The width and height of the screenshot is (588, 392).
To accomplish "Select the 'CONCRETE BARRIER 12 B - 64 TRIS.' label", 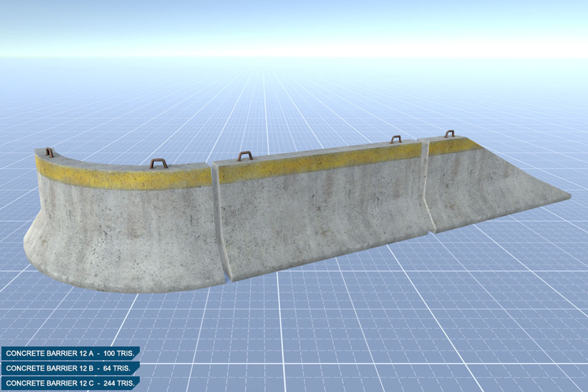I will tap(71, 368).
